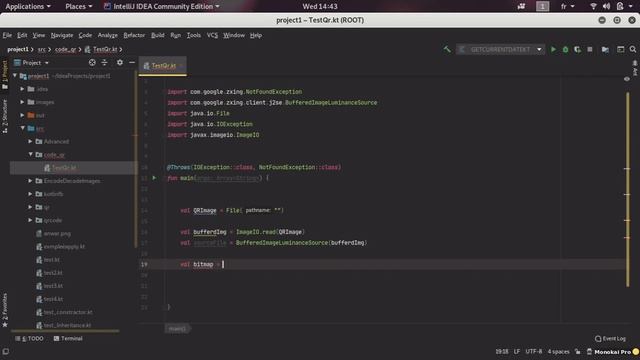Image resolution: width=640 pixels, height=360 pixels.
Task: Select the .png file in the project tree
Action: coord(57,233)
